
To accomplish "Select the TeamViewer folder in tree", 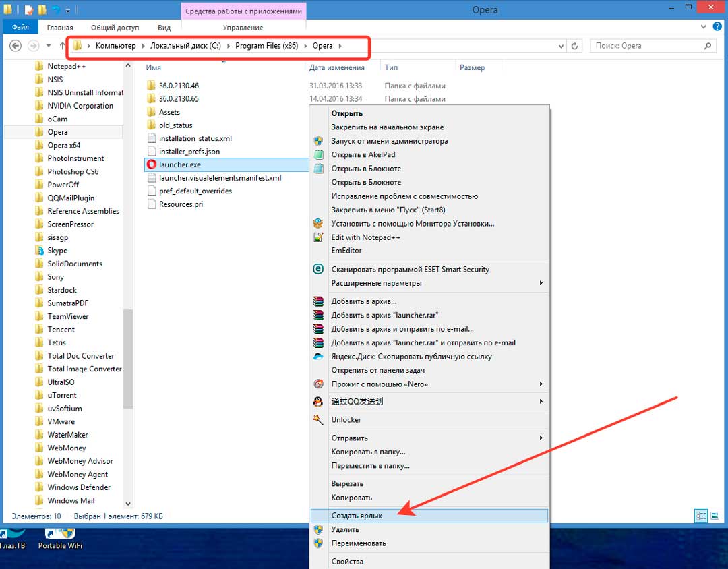I will tap(68, 316).
